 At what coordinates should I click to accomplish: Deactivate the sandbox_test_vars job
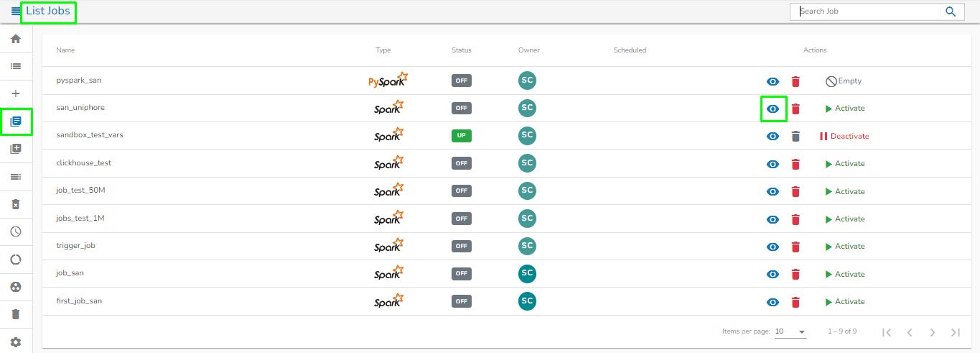(x=844, y=137)
